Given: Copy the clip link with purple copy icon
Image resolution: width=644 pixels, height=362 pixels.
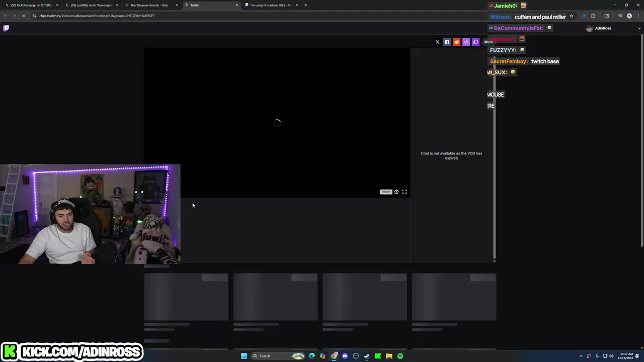Looking at the screenshot, I should (475, 42).
